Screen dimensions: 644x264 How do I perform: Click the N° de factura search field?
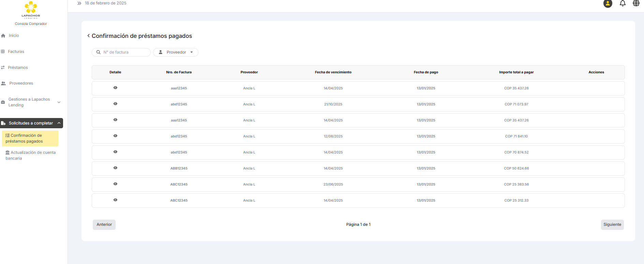(x=124, y=52)
